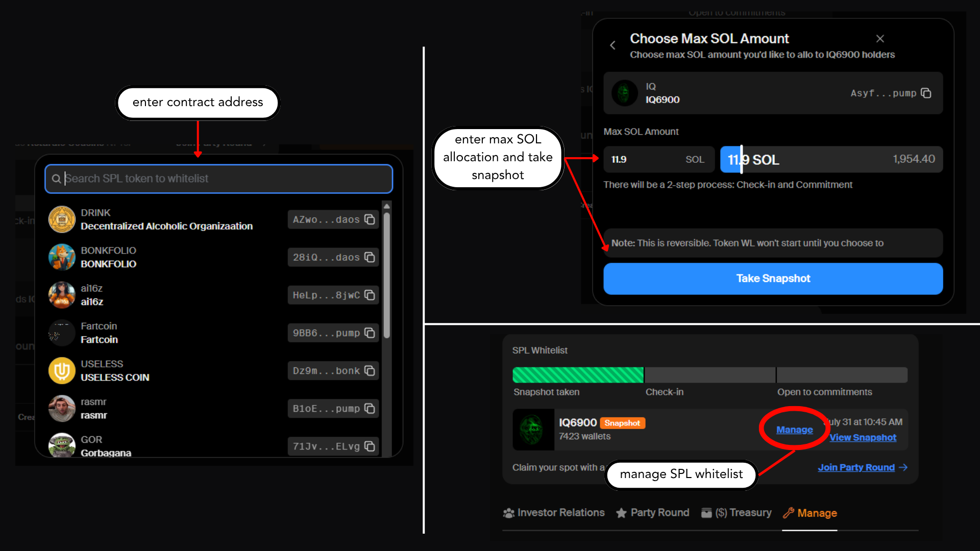
Task: Click the back arrow in SOL dialog
Action: pos(612,45)
